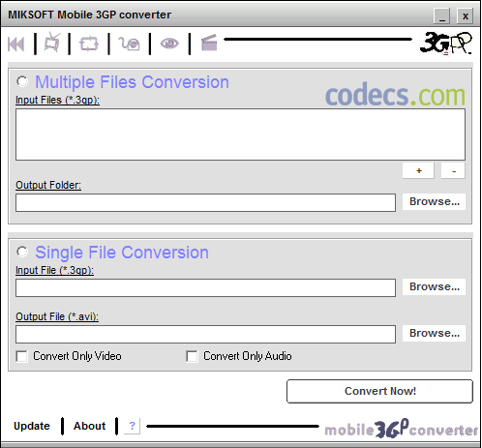Click the 3GP logo icon
The image size is (482, 448).
point(446,44)
